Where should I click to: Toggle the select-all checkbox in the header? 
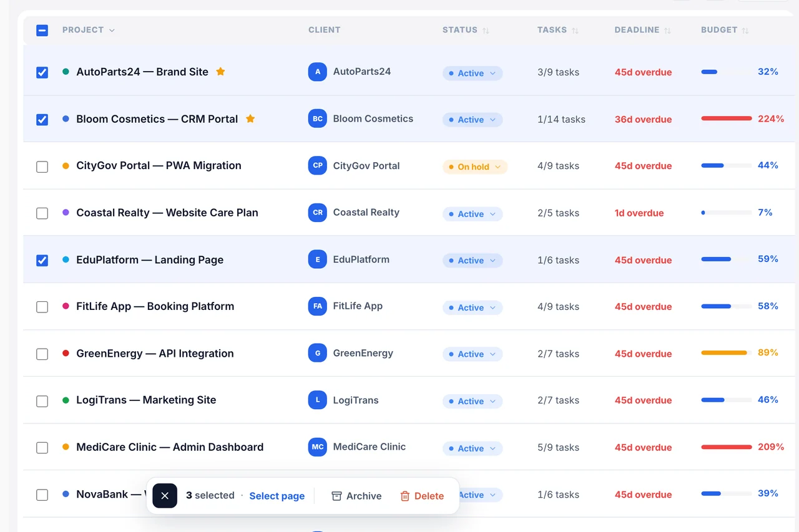point(42,30)
